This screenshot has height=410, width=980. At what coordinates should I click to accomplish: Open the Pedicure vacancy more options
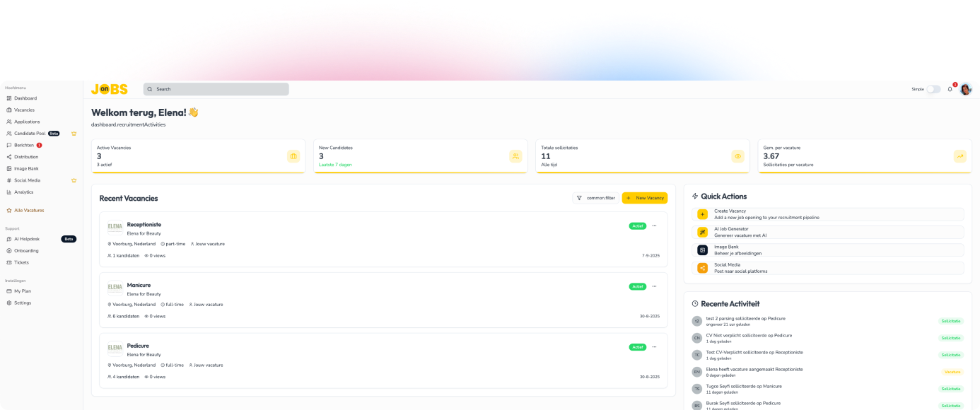click(x=654, y=347)
